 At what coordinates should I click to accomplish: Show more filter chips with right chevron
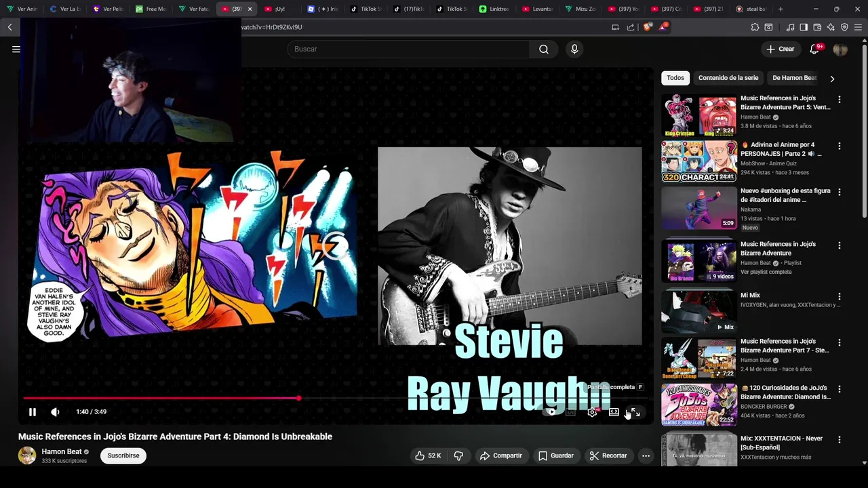click(832, 79)
